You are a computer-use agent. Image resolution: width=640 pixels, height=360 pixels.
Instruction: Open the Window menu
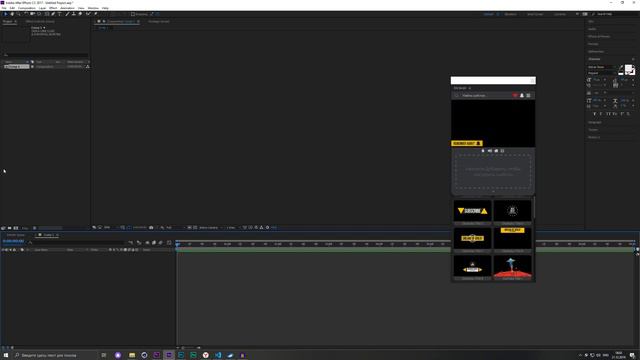click(x=93, y=8)
